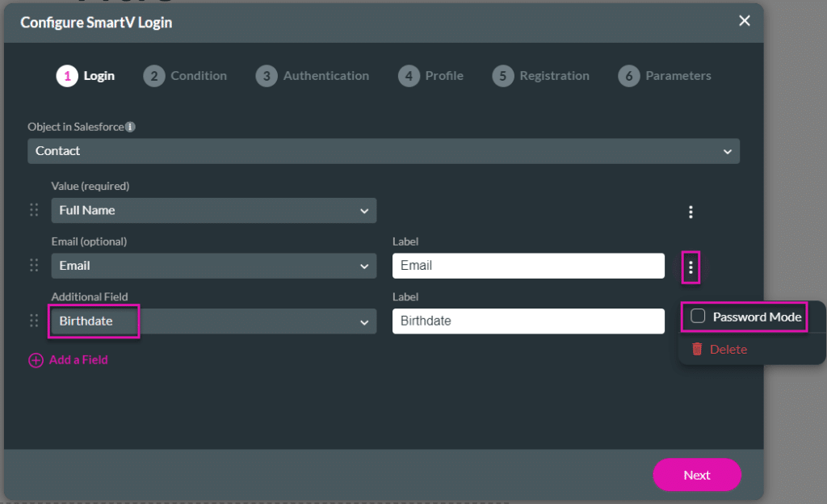827x504 pixels.
Task: Click the Add a Field link
Action: [78, 360]
